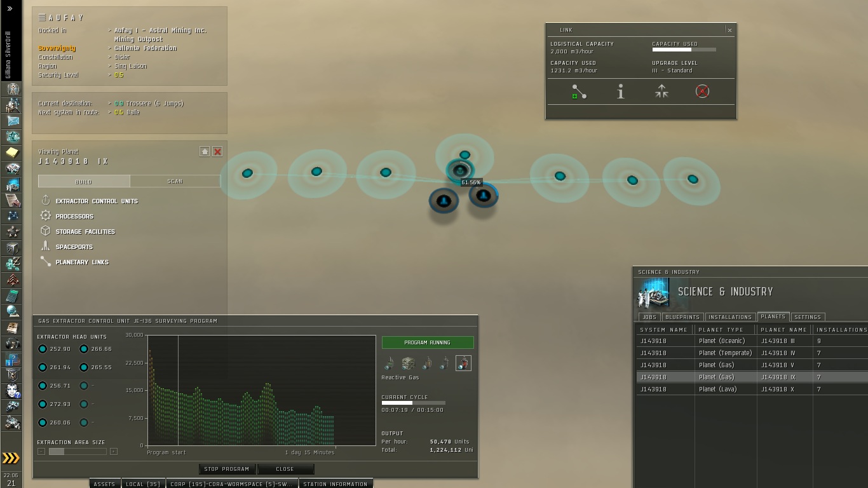Click Create Route icon in Link panel
Screen dimensions: 868x488
[579, 92]
